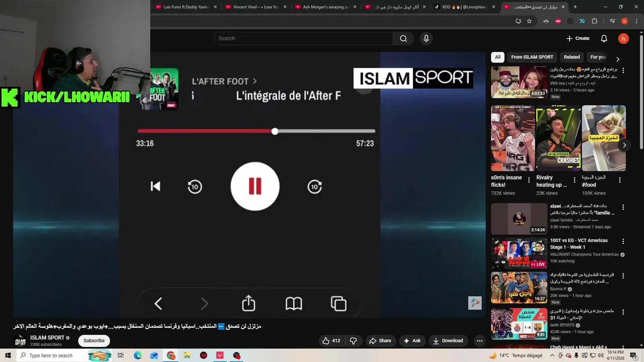Open Task View on the taskbar

tap(121, 355)
